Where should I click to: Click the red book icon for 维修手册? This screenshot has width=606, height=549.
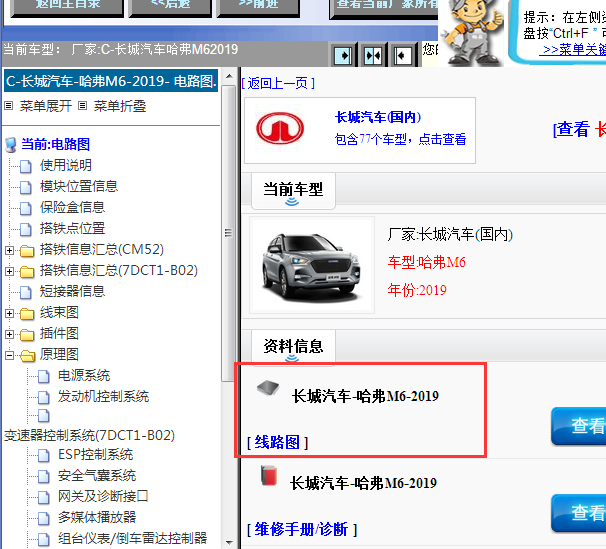269,475
